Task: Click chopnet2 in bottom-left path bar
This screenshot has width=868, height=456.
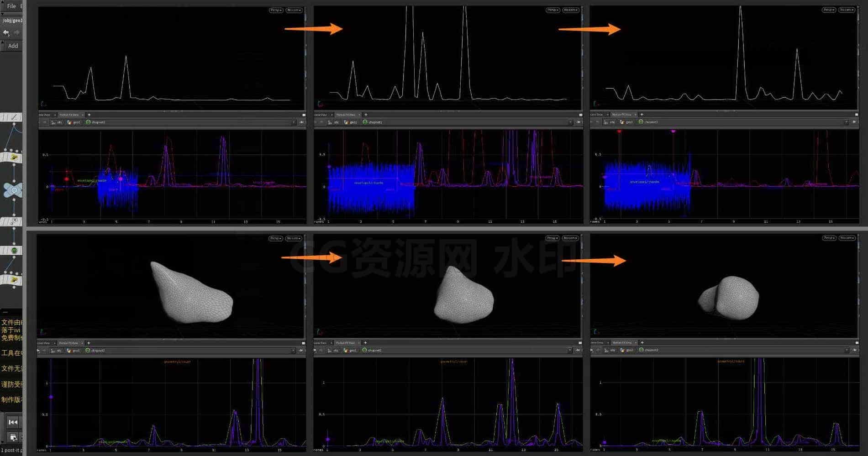Action: click(95, 351)
